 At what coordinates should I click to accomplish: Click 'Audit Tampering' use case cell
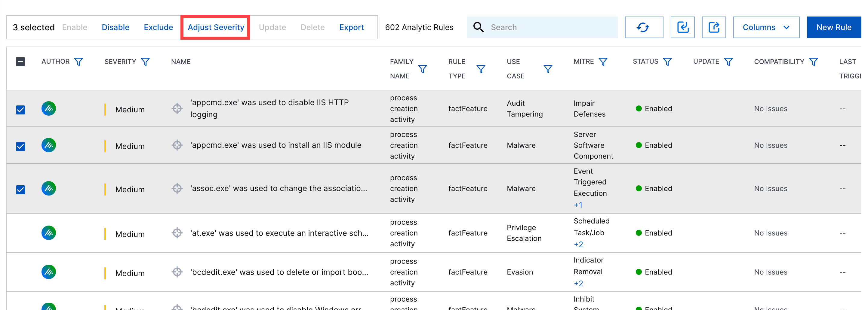click(x=525, y=108)
